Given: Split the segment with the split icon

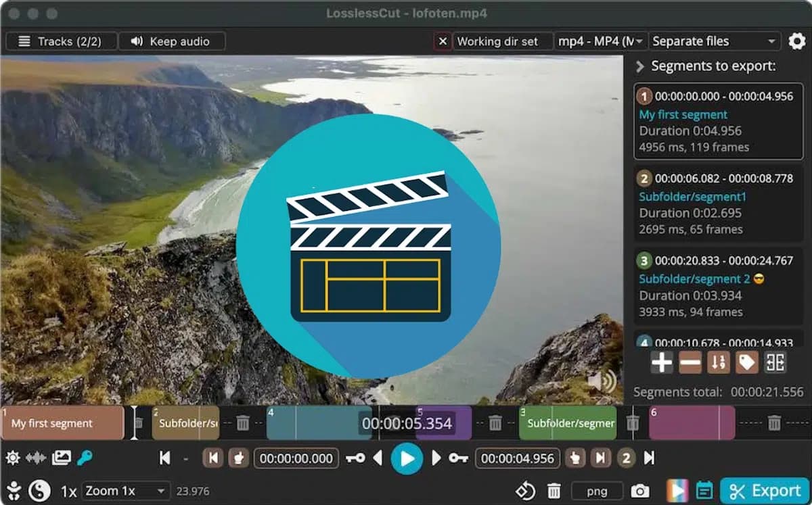Looking at the screenshot, I should [x=775, y=363].
